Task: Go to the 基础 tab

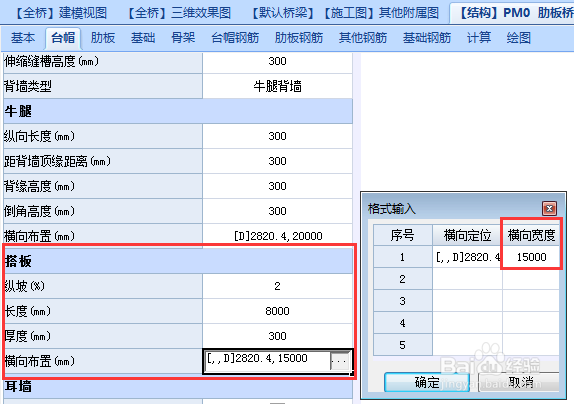Action: pyautogui.click(x=143, y=38)
